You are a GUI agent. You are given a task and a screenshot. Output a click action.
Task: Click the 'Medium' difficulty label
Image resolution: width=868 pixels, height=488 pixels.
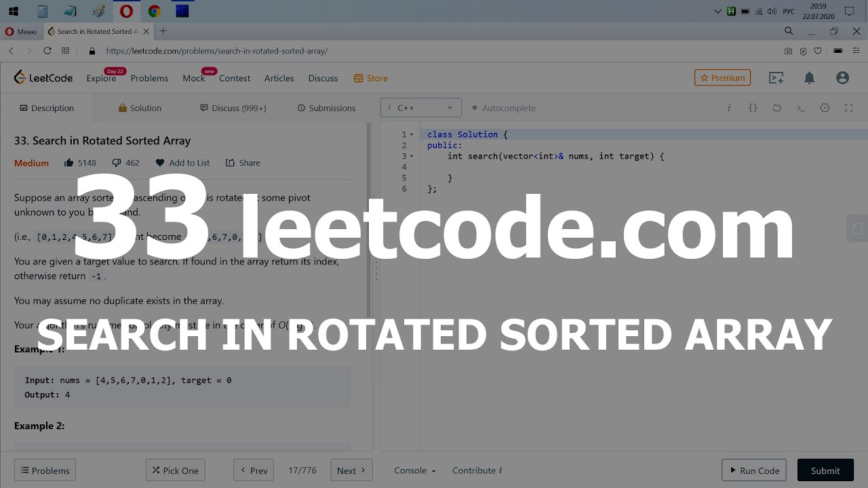click(31, 163)
